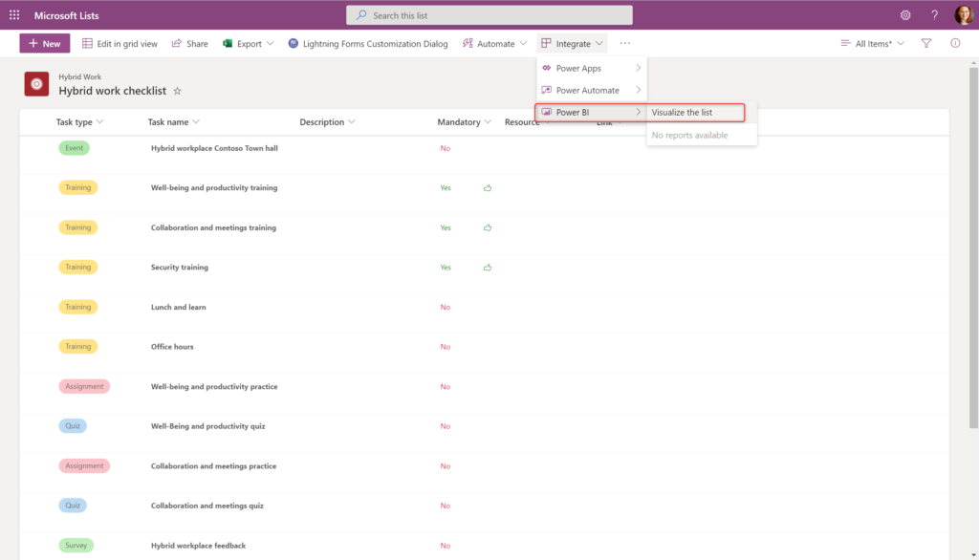Collapse the Integrate dropdown menu
Image resolution: width=979 pixels, height=560 pixels.
click(572, 43)
